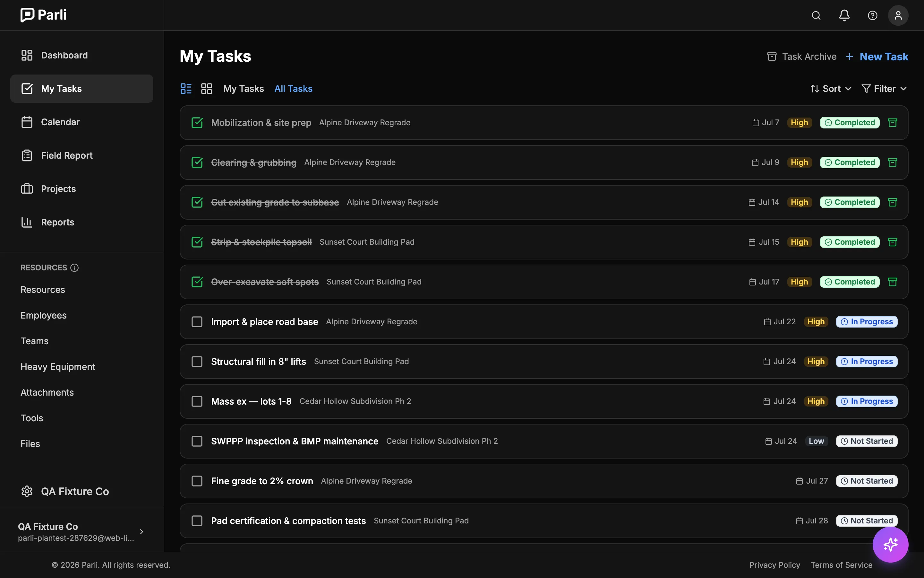Click the New Task button
The height and width of the screenshot is (578, 924).
pos(877,57)
